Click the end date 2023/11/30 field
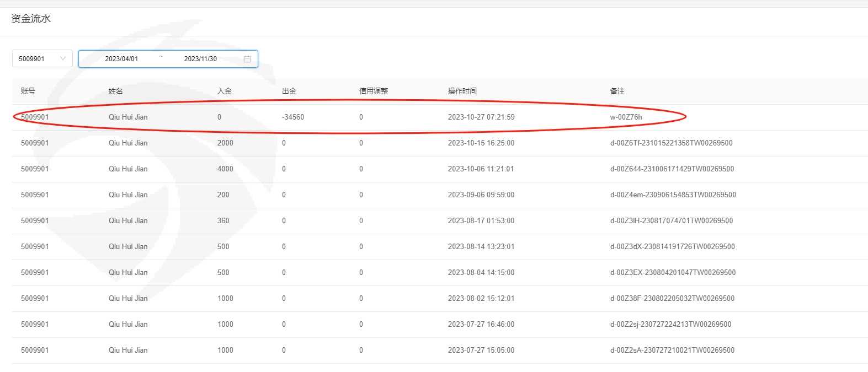This screenshot has width=868, height=372. (200, 59)
